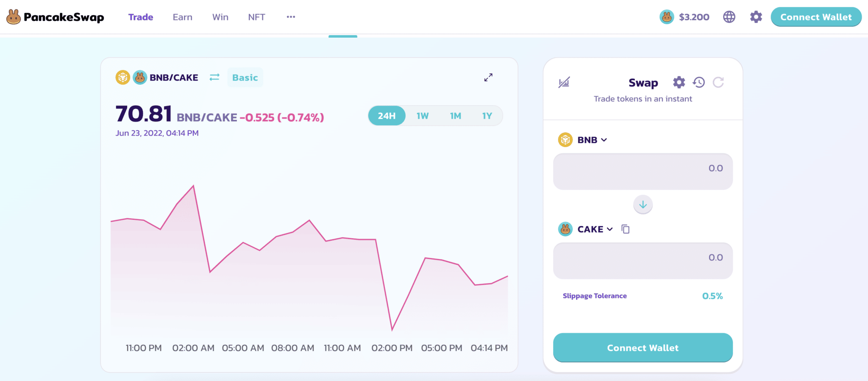The image size is (868, 381).
Task: Expand the more options ellipsis menu
Action: pos(291,17)
